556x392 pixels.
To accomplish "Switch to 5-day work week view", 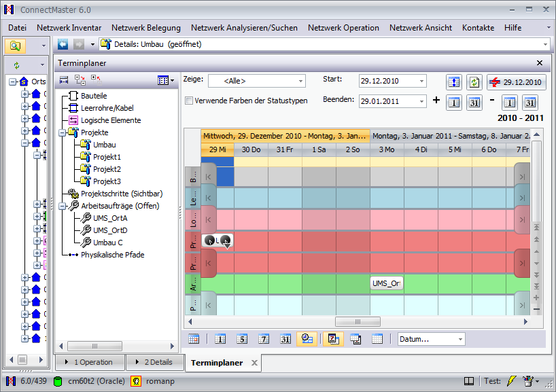I will coord(242,339).
